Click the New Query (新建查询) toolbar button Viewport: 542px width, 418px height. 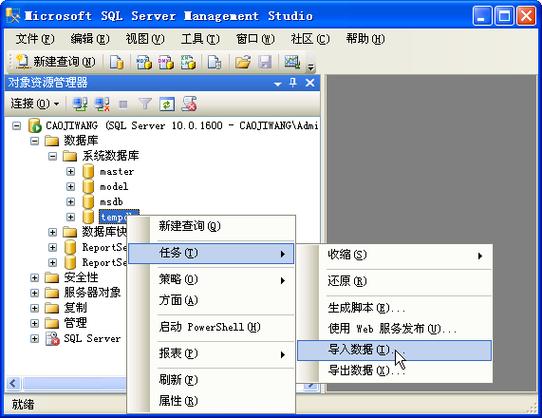56,62
